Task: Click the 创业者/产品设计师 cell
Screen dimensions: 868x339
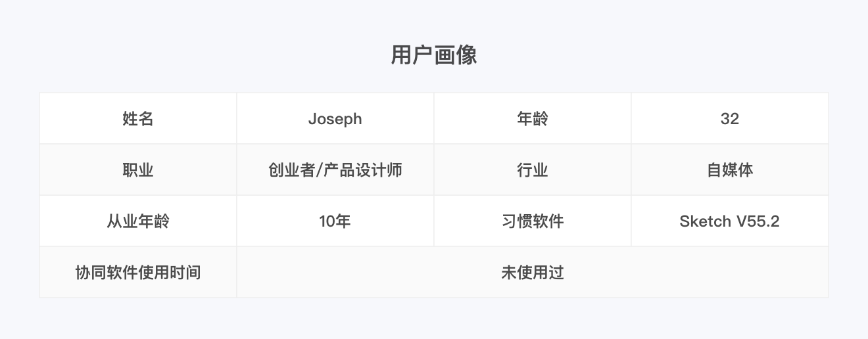Action: (335, 169)
